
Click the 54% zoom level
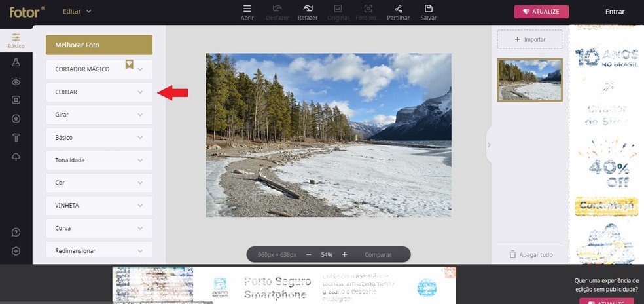tap(327, 255)
